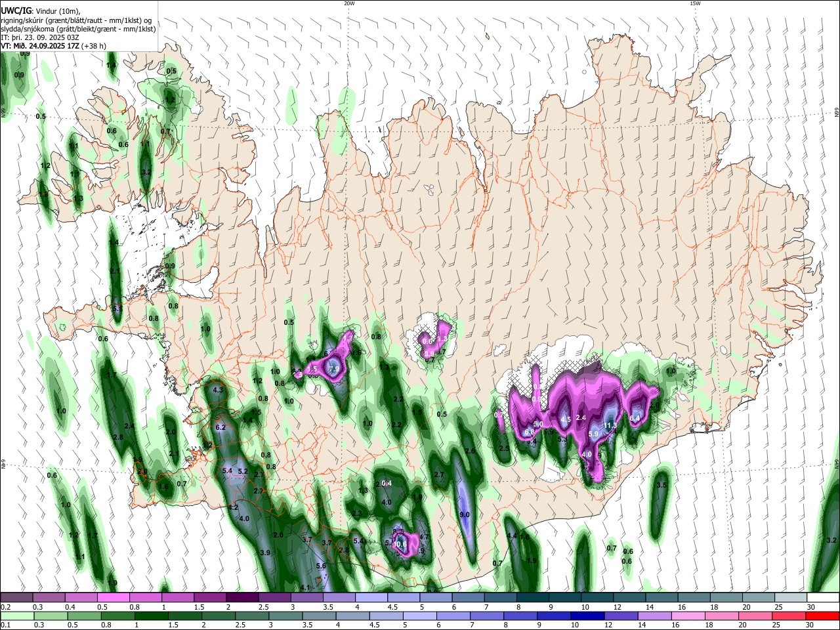This screenshot has width=840, height=630.
Task: Click the darkest purple 2–2.5 snow legend swatch
Action: pos(242,598)
